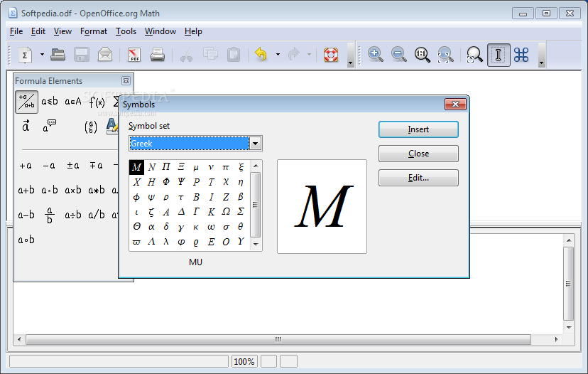Click command window vertical scrollbar down arrow
Image resolution: width=588 pixels, height=374 pixels.
[x=569, y=328]
